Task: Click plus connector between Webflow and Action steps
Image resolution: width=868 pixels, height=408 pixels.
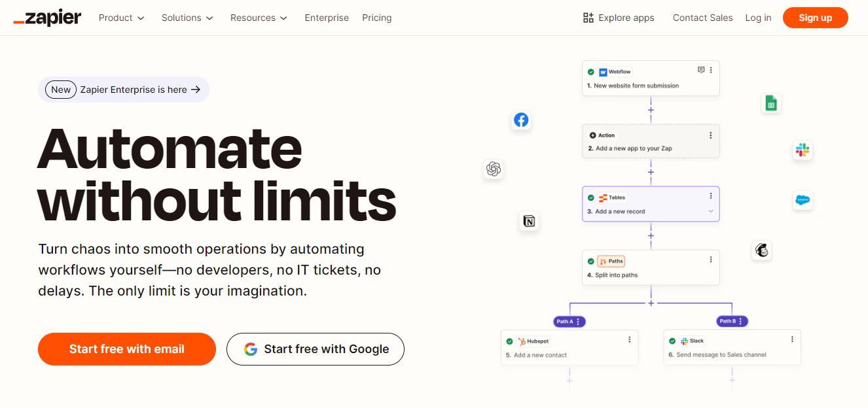Action: point(651,110)
